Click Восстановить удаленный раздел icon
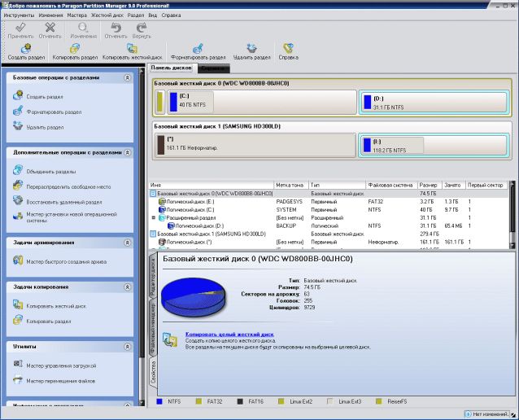 [x=18, y=201]
